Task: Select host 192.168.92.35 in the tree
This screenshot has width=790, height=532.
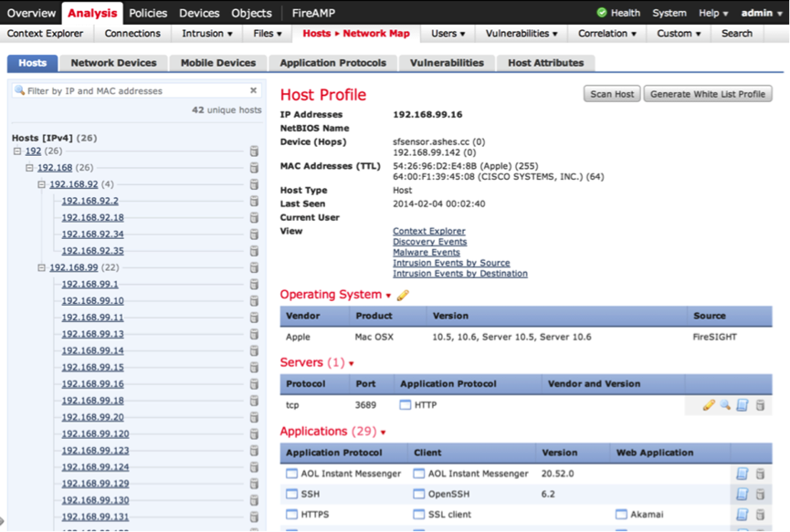Action: pos(93,251)
